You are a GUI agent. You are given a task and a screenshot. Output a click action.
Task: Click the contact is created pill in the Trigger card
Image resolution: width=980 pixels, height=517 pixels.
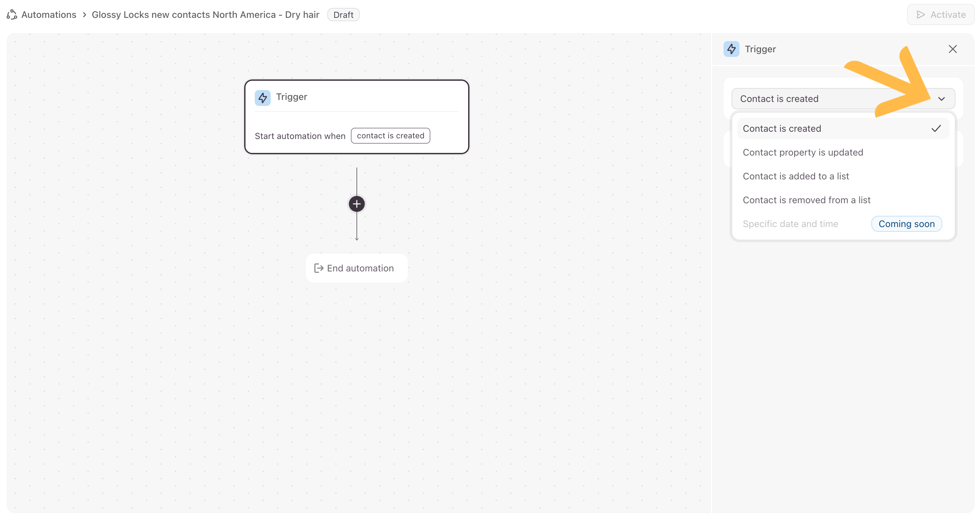click(390, 136)
